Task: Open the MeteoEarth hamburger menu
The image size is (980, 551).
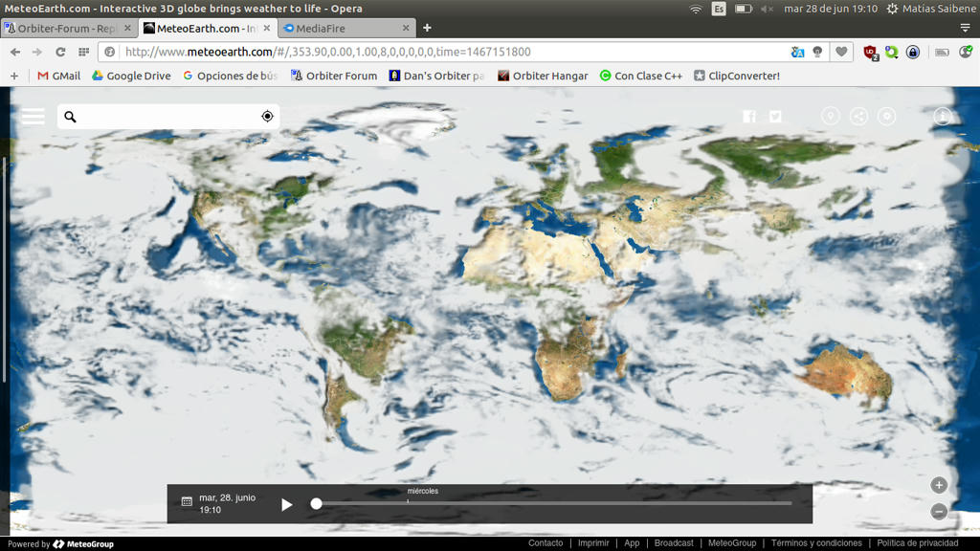Action: pyautogui.click(x=33, y=116)
